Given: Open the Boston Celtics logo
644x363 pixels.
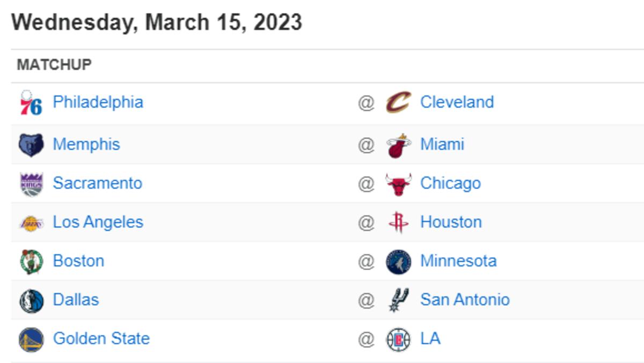Looking at the screenshot, I should coord(31,262).
